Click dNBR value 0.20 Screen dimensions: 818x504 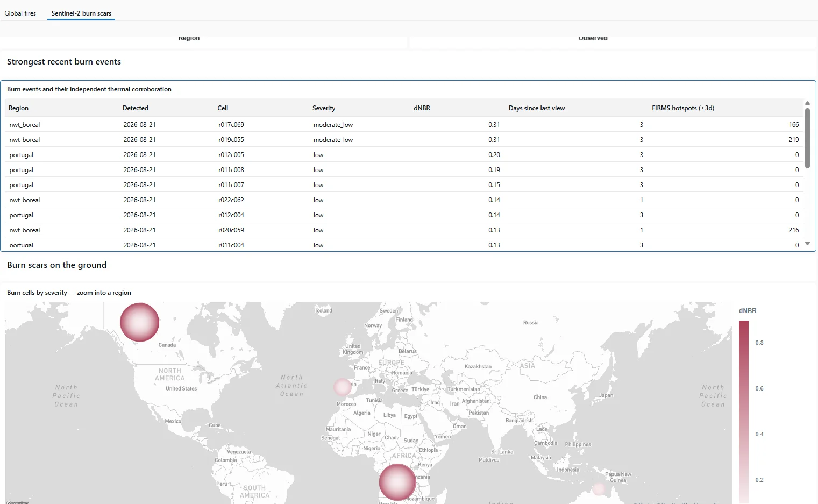[494, 155]
